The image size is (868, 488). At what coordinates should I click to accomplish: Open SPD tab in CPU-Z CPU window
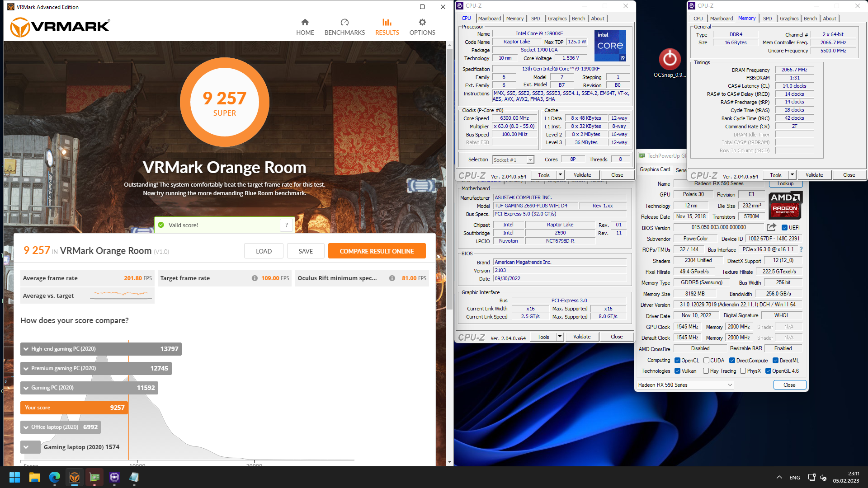(535, 19)
